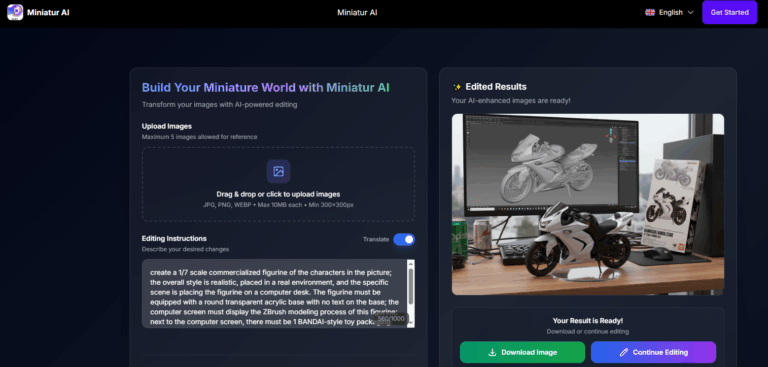Open the English language dropdown
768x367 pixels.
669,13
